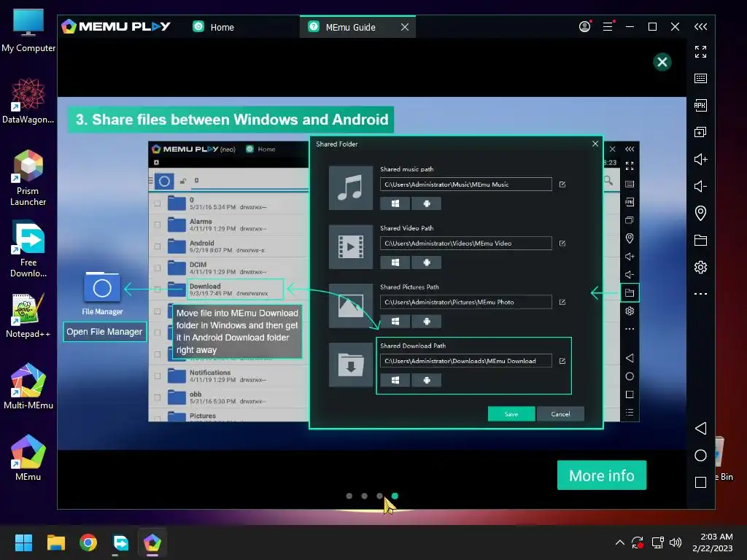
Task: Click the More info button
Action: [x=602, y=475]
